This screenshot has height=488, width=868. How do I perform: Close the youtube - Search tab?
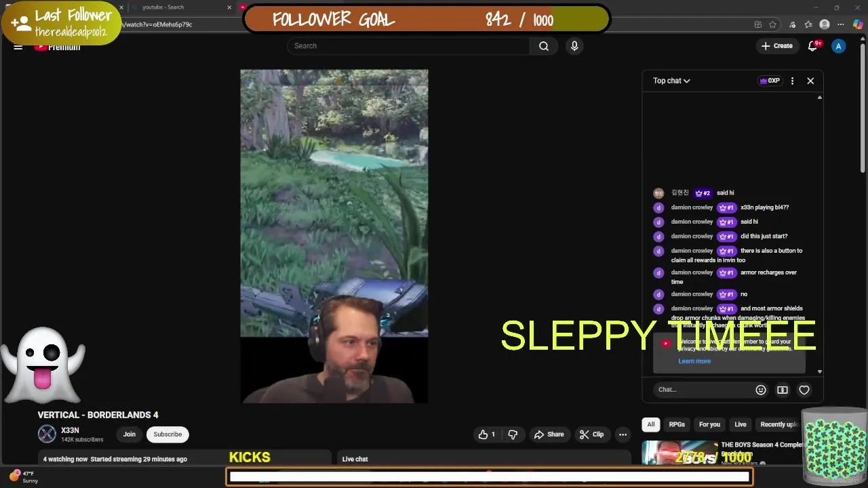pos(229,7)
